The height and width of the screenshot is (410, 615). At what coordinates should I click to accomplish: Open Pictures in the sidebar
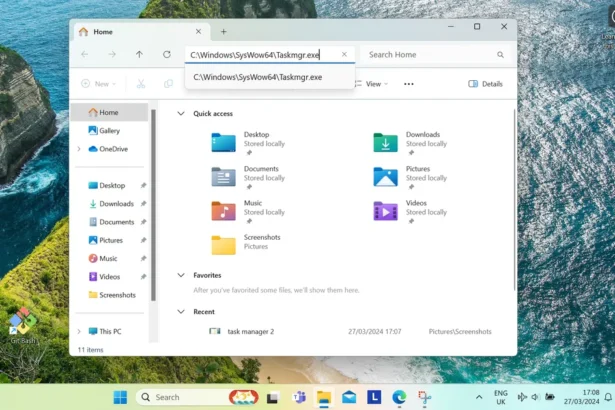point(106,240)
